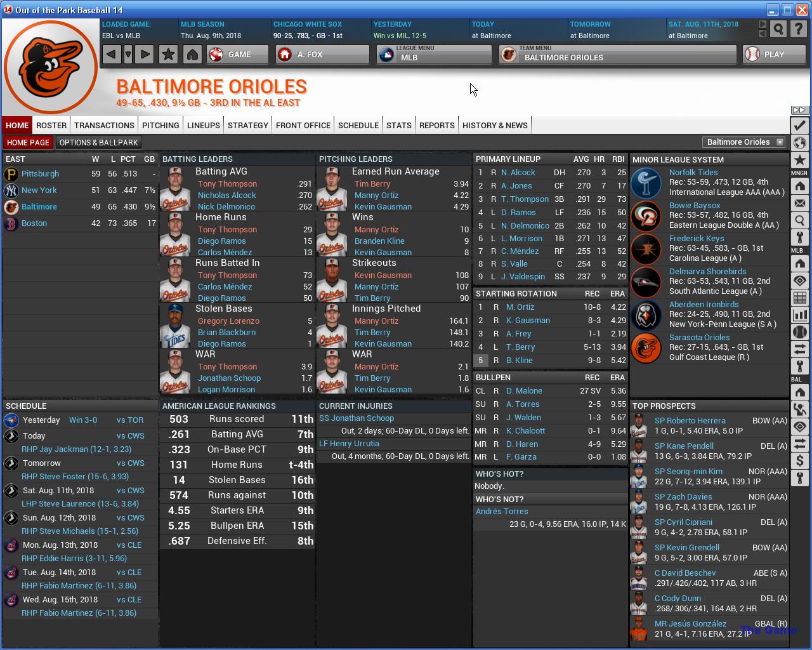Click the Bowie Baysox team logo
Image resolution: width=812 pixels, height=650 pixels.
pos(646,215)
